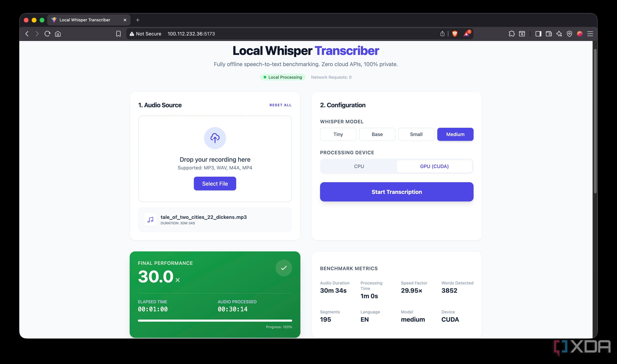Bookmark this page icon
This screenshot has height=364, width=617.
coord(118,34)
